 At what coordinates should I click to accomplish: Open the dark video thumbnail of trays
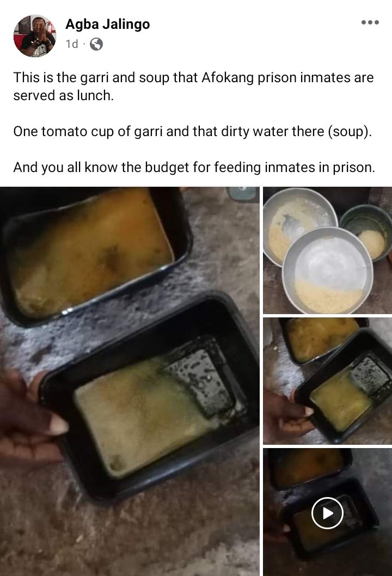327,512
